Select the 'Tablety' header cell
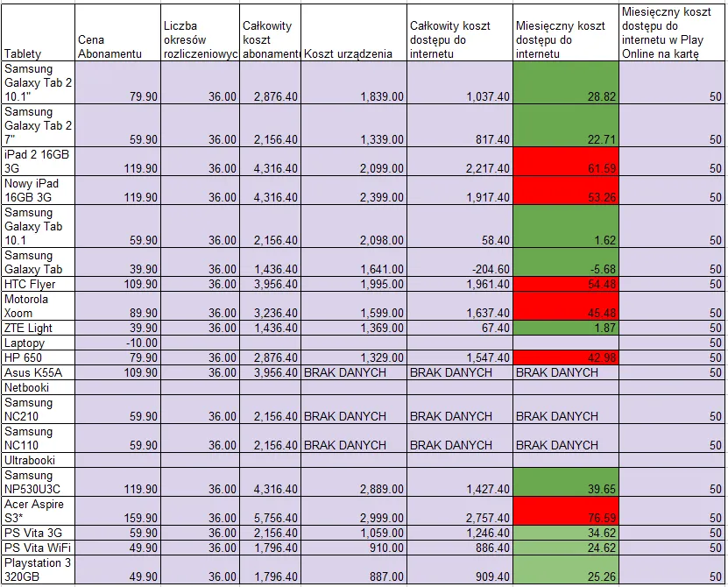This screenshot has width=728, height=587. [38, 32]
